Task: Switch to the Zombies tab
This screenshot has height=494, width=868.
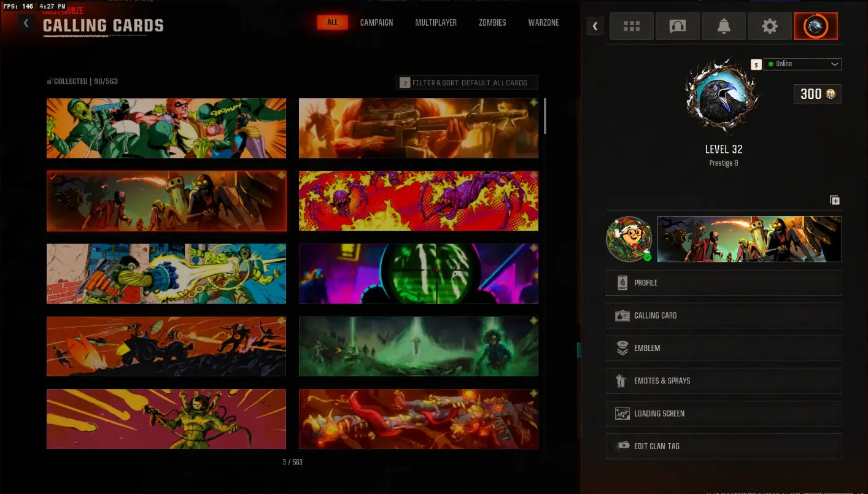Action: (x=492, y=23)
